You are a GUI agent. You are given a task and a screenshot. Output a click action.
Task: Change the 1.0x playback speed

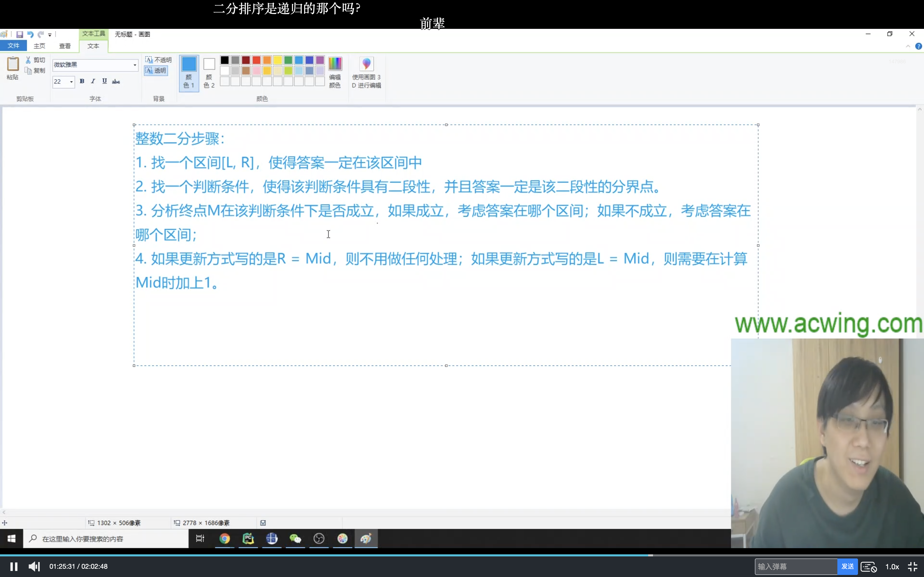point(892,567)
